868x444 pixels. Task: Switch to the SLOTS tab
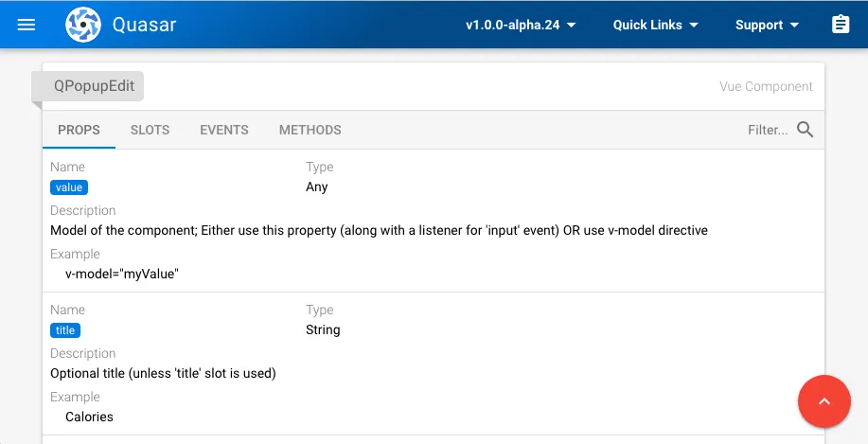(x=150, y=130)
